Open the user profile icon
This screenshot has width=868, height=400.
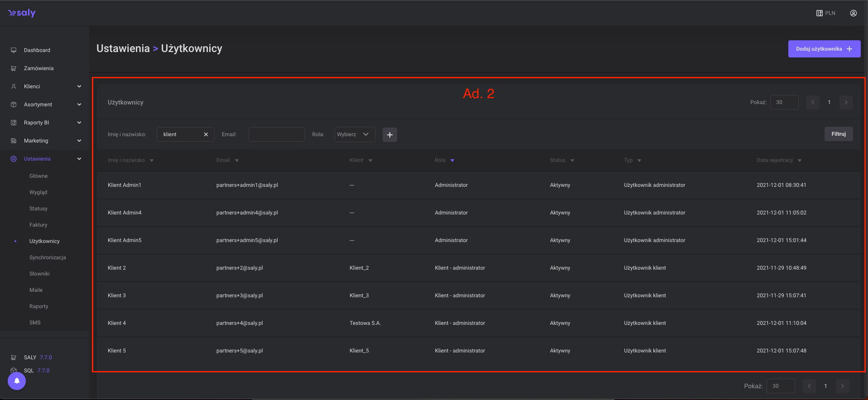tap(853, 13)
